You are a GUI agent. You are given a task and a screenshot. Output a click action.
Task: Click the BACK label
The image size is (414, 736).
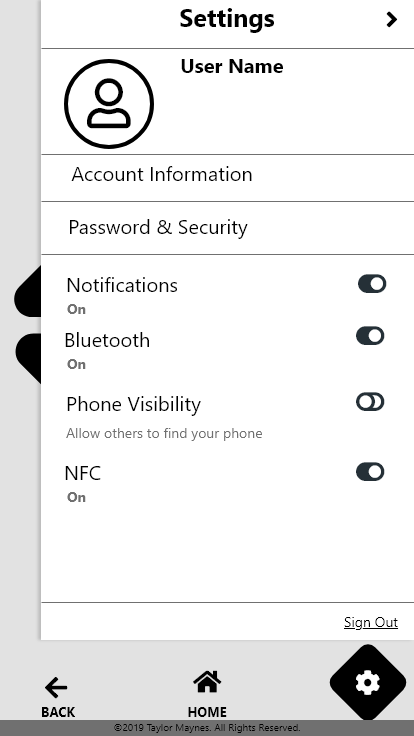58,712
